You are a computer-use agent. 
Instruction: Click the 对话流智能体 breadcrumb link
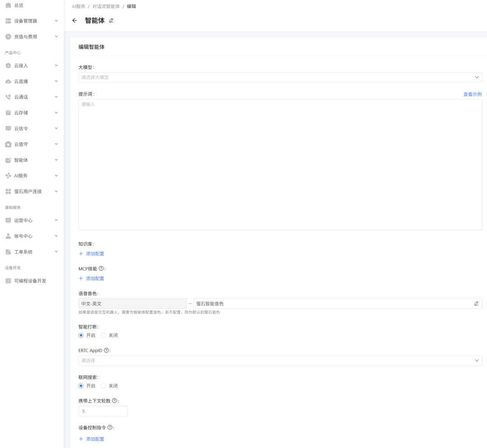[x=106, y=6]
